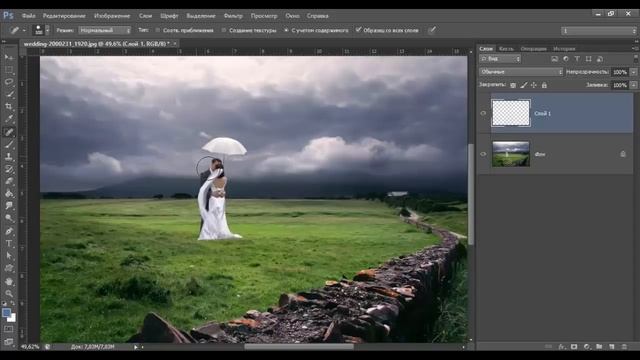The image size is (640, 360).
Task: Select the Hand tool
Action: pos(9,281)
